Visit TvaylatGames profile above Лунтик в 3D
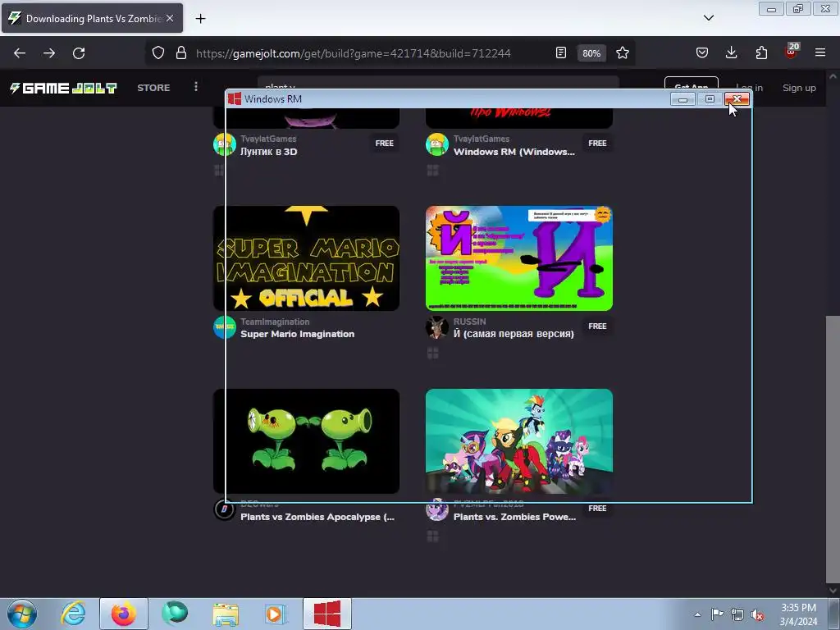The width and height of the screenshot is (840, 630). (268, 139)
